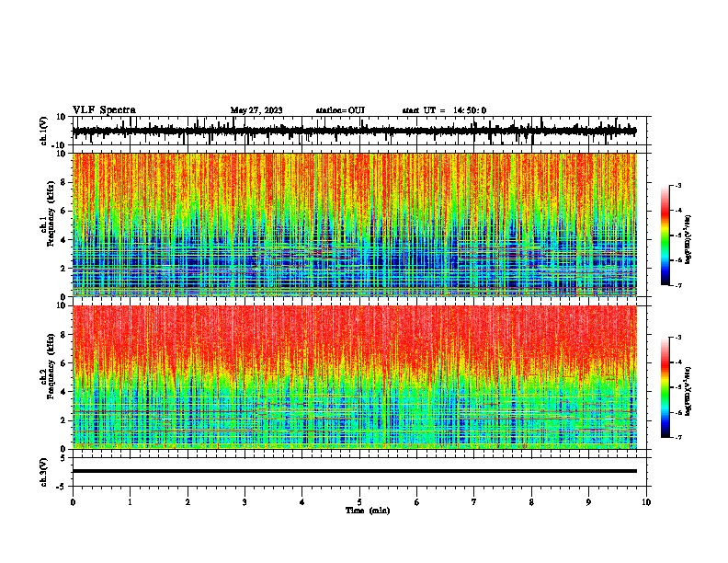This screenshot has width=728, height=563.
Task: Click time axis tick "1"
Action: point(130,502)
